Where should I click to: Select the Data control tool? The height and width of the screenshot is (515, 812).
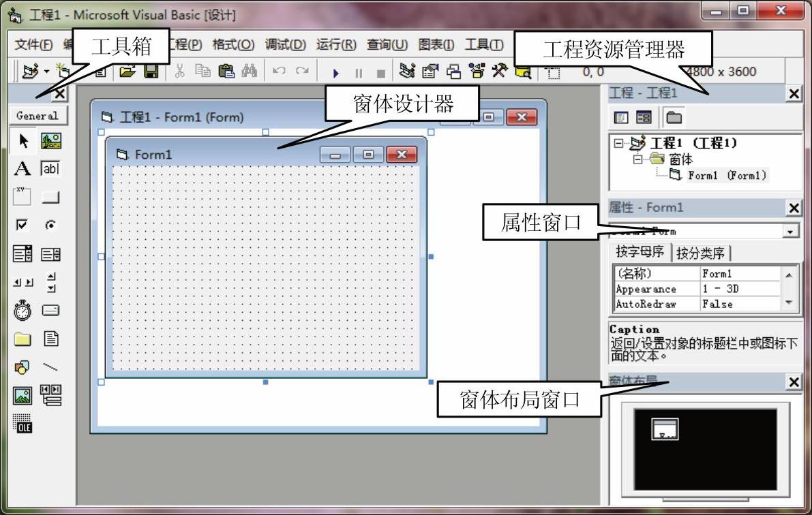tap(50, 394)
